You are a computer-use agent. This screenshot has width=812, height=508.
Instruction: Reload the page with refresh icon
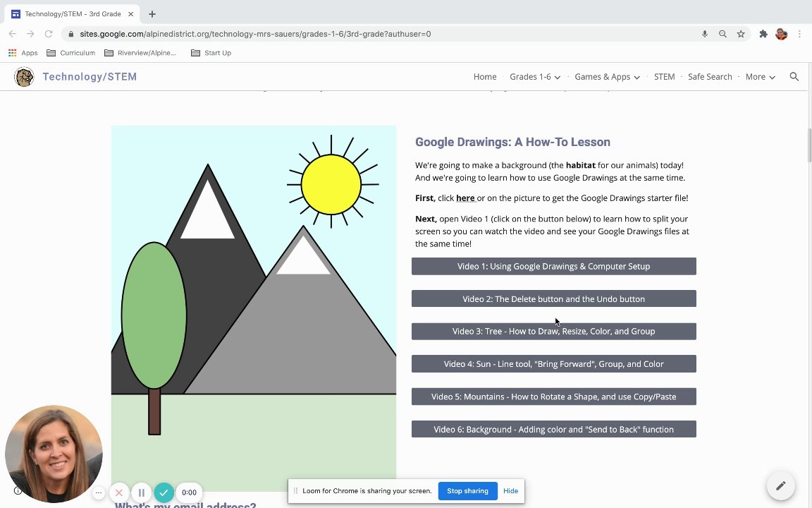[48, 34]
